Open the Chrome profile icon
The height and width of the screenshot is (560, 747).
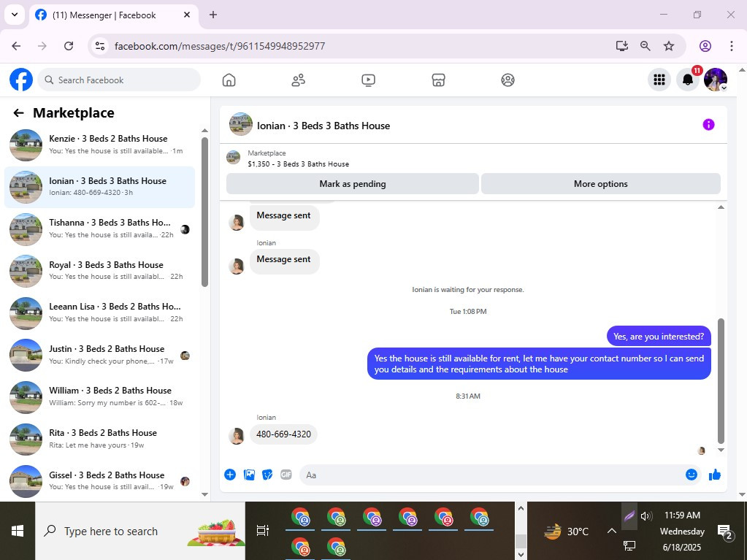(x=705, y=46)
